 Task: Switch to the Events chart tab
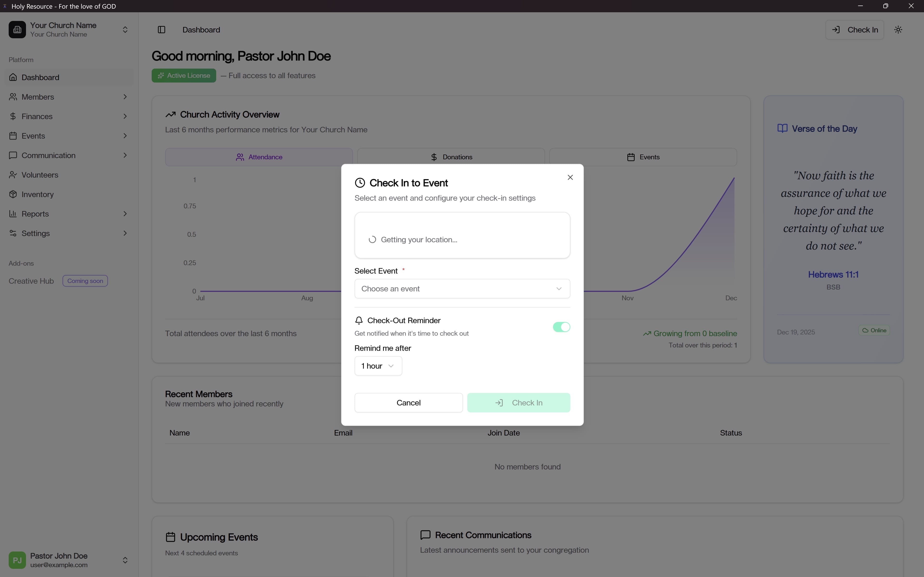pos(643,157)
